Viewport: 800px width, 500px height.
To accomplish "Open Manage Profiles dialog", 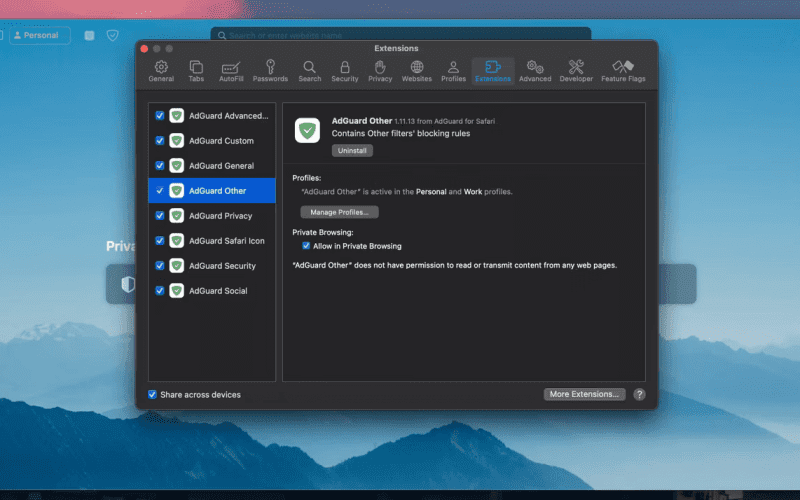I will (339, 212).
